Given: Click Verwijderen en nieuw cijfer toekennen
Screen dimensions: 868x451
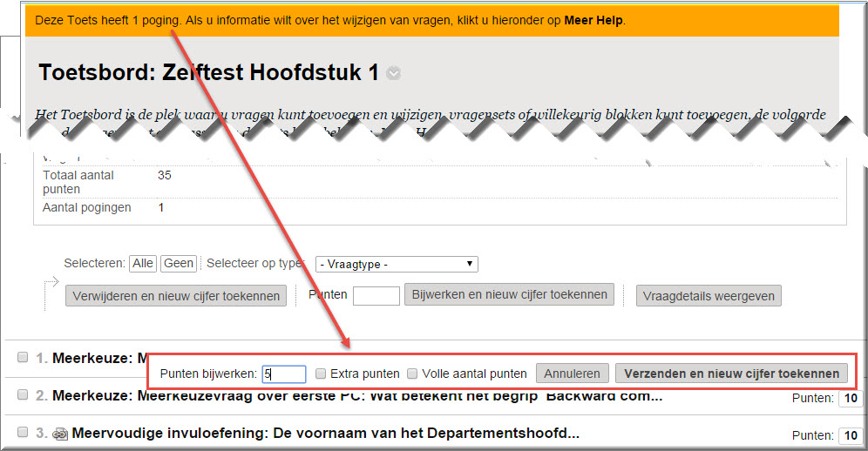Looking at the screenshot, I should pyautogui.click(x=176, y=296).
